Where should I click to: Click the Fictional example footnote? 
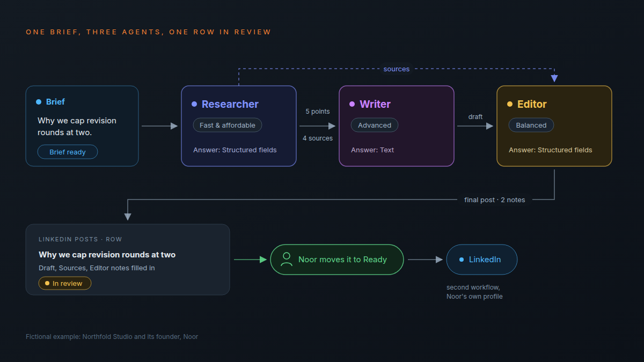(x=112, y=337)
